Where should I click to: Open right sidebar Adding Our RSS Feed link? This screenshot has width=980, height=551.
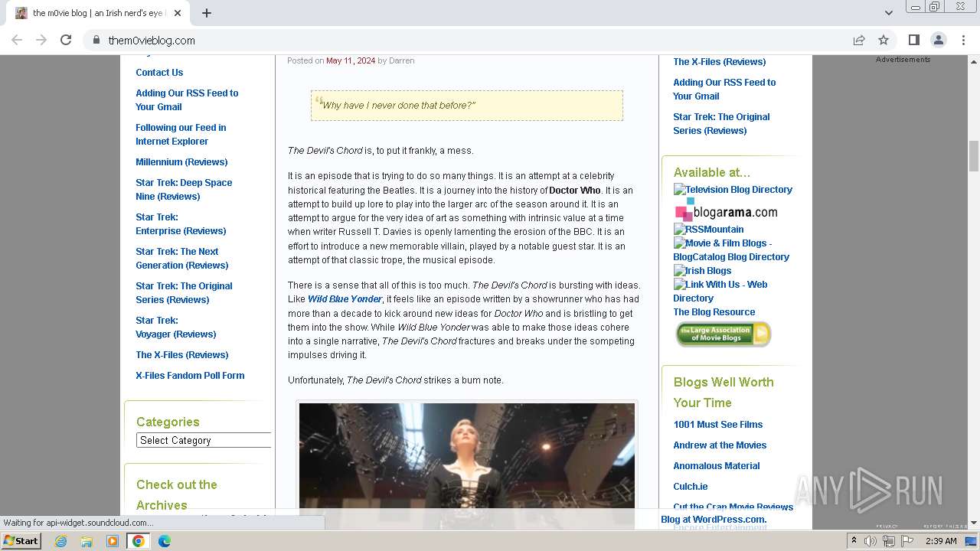pos(724,90)
